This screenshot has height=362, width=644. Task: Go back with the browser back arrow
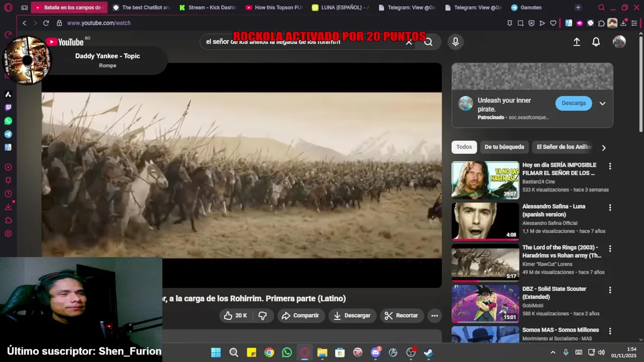[x=24, y=23]
